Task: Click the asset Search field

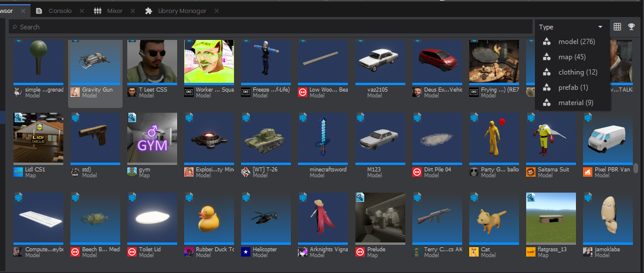Action: pyautogui.click(x=270, y=27)
